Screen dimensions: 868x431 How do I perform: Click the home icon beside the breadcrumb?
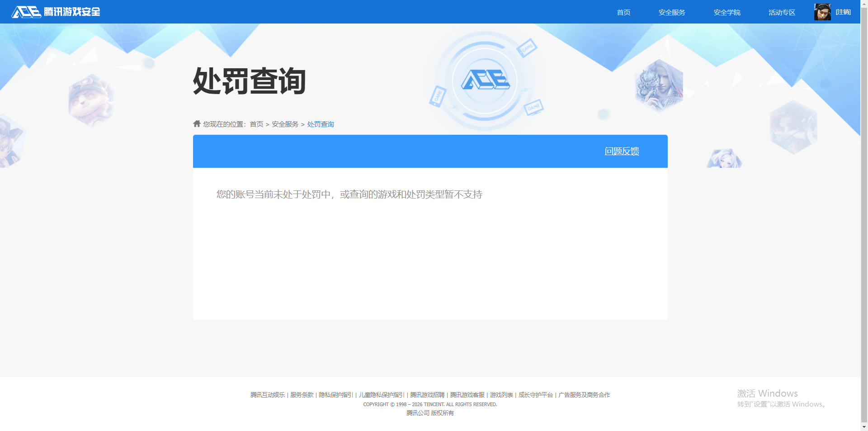[x=196, y=123]
